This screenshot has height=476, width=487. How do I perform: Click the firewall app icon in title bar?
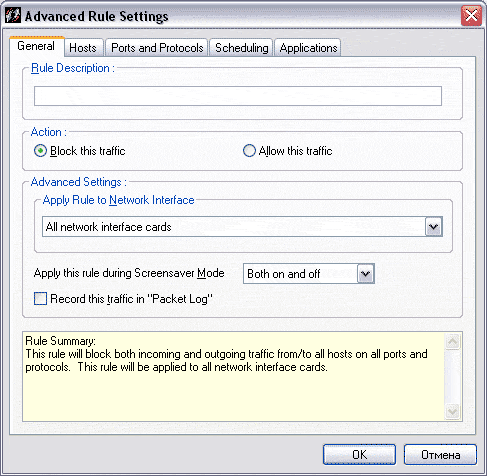coord(13,16)
